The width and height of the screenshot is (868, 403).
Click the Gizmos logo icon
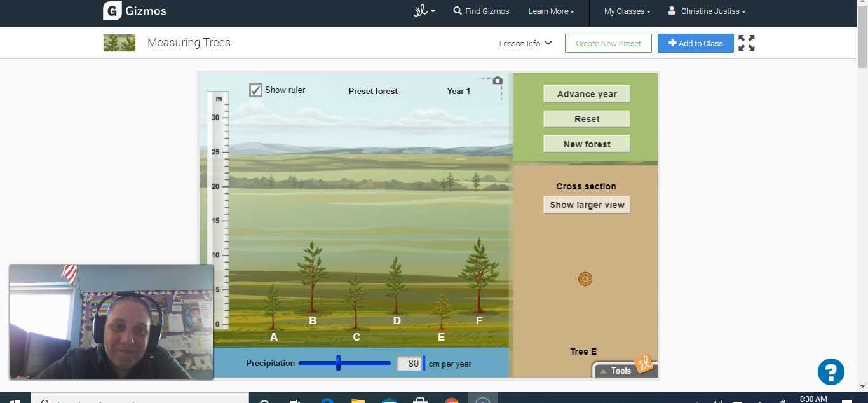click(x=112, y=11)
